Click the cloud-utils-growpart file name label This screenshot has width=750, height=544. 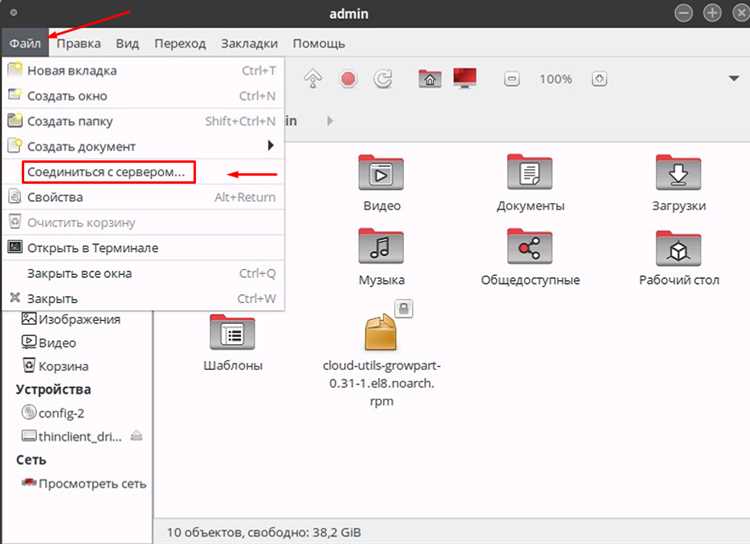(381, 383)
